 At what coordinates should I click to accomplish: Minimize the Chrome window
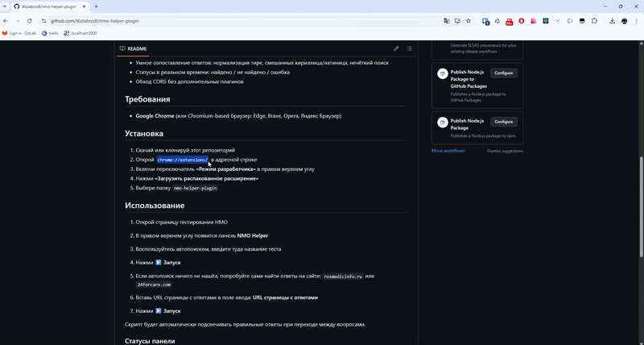(x=605, y=6)
